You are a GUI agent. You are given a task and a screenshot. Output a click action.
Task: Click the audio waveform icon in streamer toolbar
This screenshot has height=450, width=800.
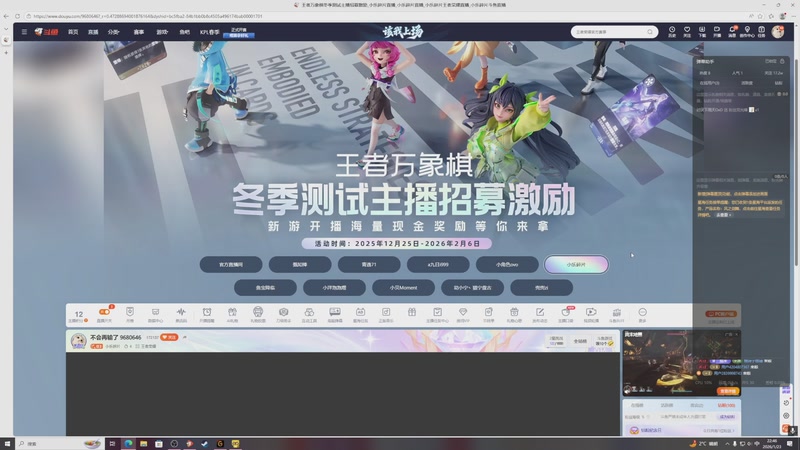(x=181, y=314)
